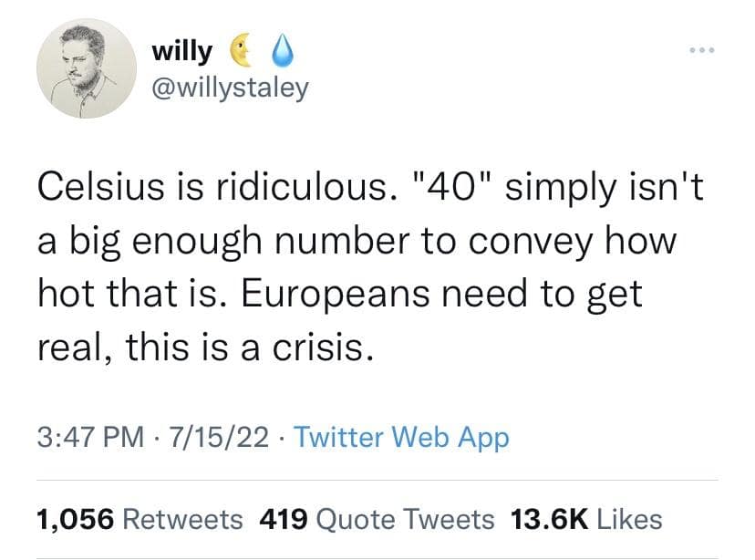The width and height of the screenshot is (755, 560).
Task: View the 1,056 Retweets list
Action: (x=140, y=519)
